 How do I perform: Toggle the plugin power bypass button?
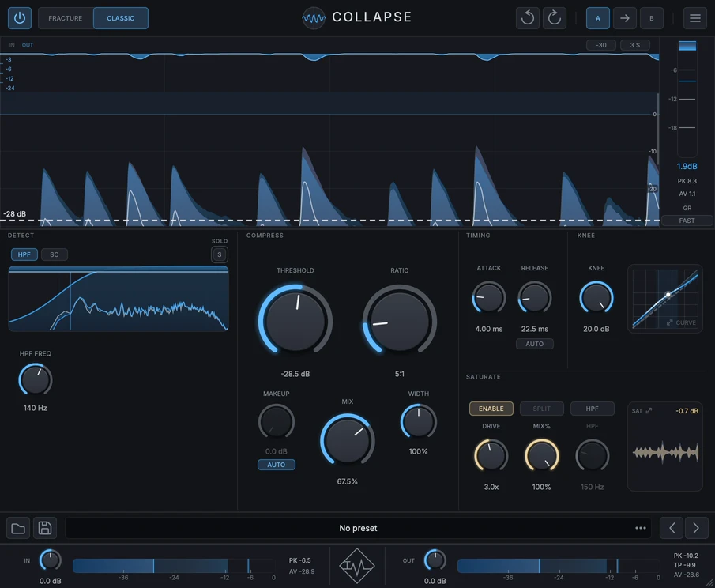click(20, 18)
